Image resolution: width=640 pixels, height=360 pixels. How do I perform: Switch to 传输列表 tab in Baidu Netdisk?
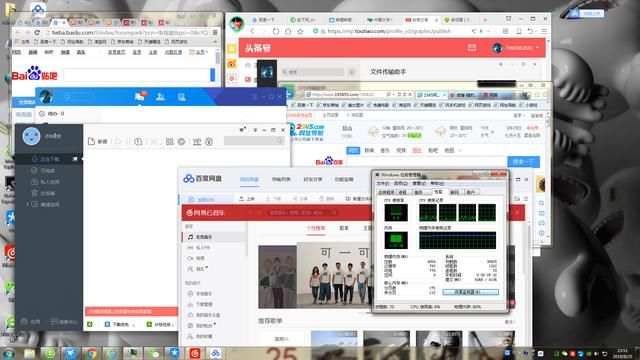click(281, 179)
